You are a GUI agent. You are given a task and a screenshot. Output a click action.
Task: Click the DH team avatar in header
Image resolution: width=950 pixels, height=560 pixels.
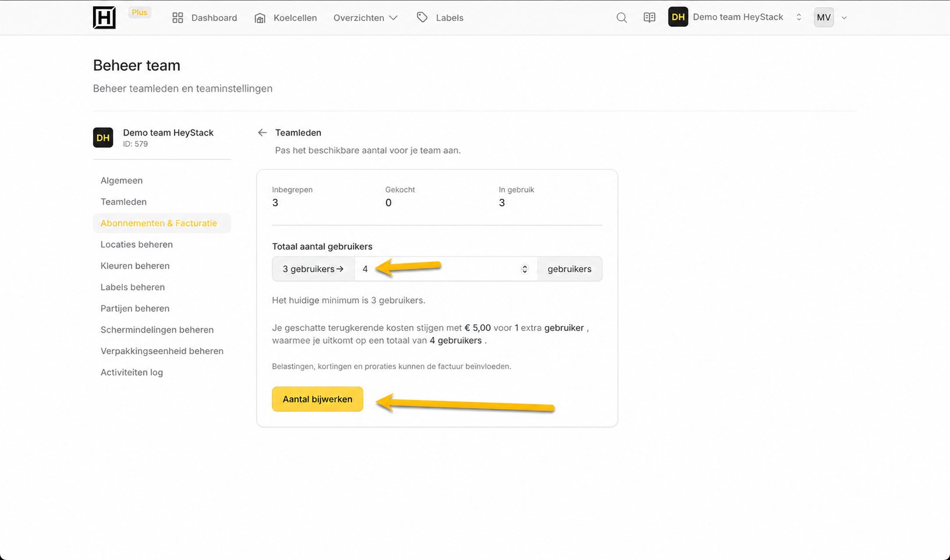tap(678, 17)
